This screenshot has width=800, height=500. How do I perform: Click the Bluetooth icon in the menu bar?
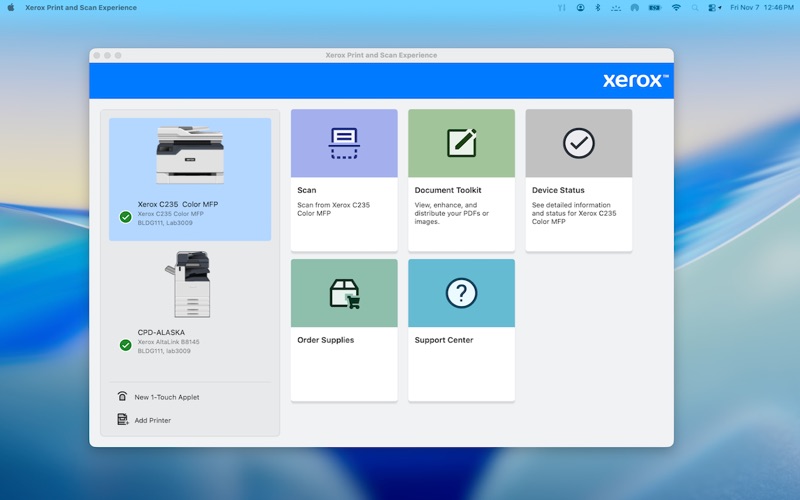597,8
